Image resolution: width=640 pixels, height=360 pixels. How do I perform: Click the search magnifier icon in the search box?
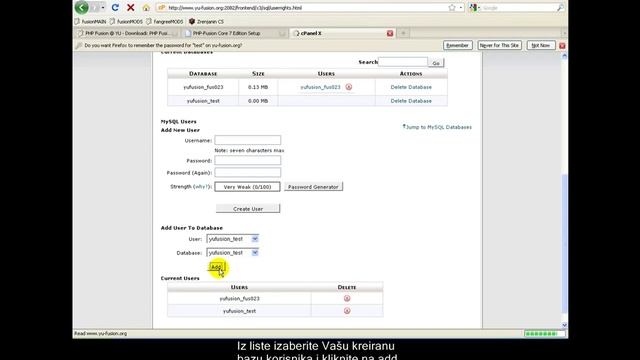click(x=560, y=7)
